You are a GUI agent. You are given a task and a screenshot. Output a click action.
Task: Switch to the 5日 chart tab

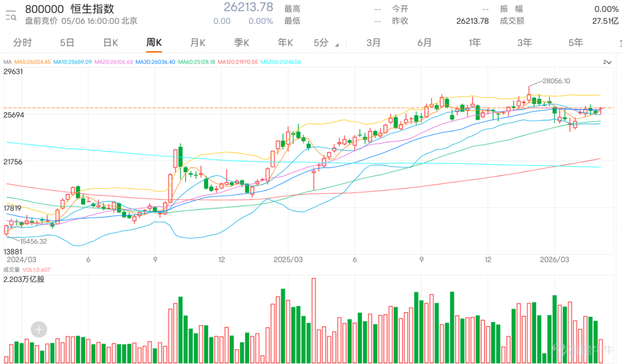coord(67,43)
